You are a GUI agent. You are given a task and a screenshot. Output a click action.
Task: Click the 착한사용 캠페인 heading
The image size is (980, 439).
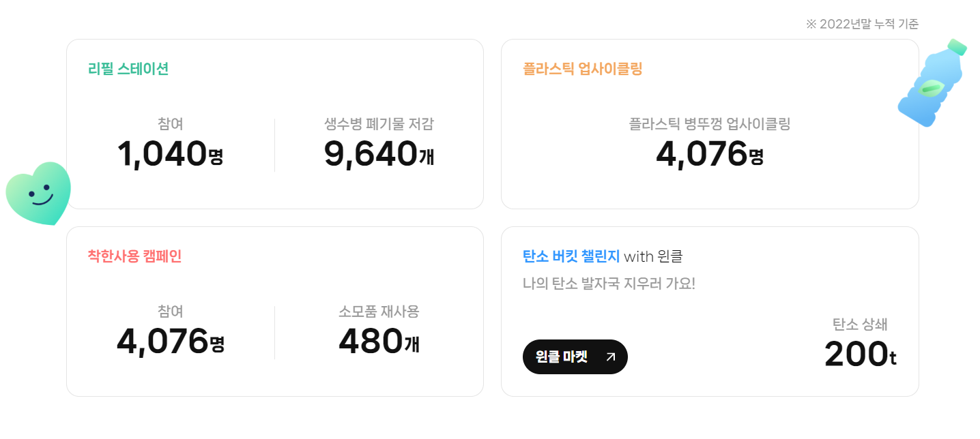(x=134, y=256)
